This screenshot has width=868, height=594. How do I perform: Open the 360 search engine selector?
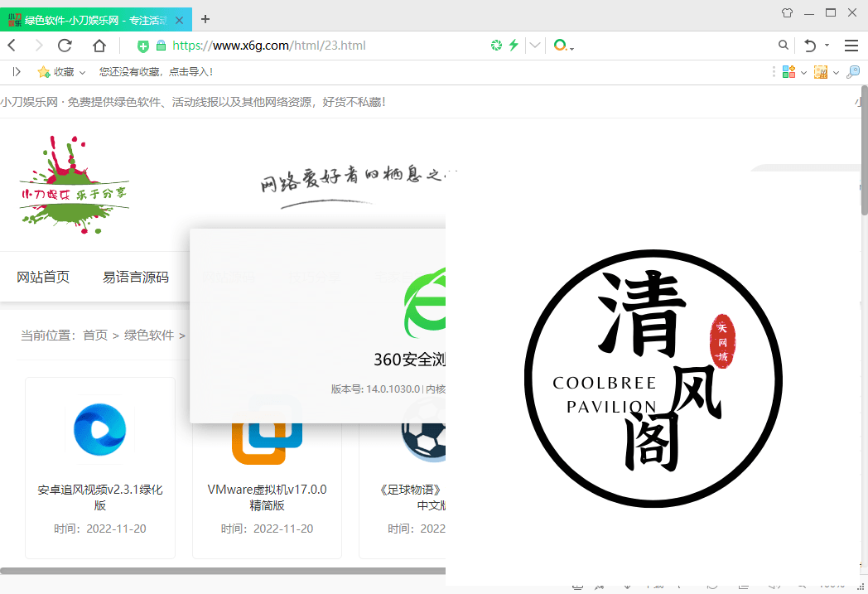(x=563, y=46)
